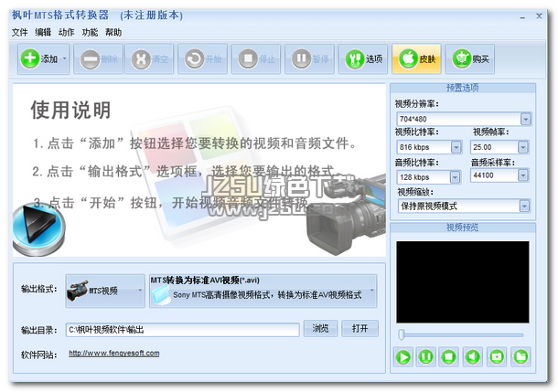Open the 文件 menu
This screenshot has width=558, height=392.
19,32
